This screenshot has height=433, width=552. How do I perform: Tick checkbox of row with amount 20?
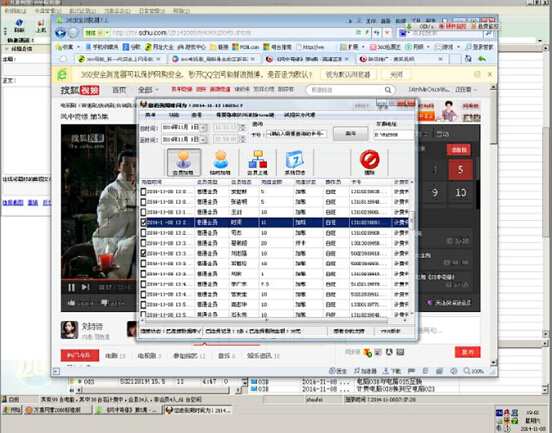pos(143,243)
